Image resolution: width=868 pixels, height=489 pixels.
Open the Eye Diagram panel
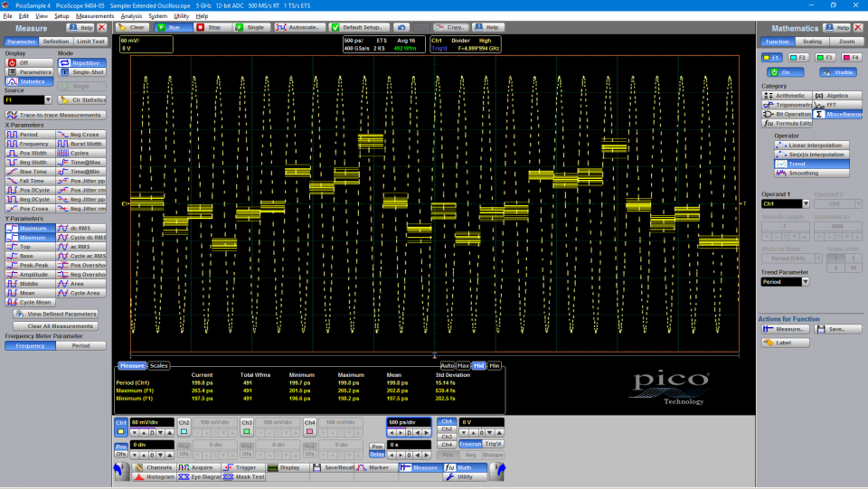200,476
